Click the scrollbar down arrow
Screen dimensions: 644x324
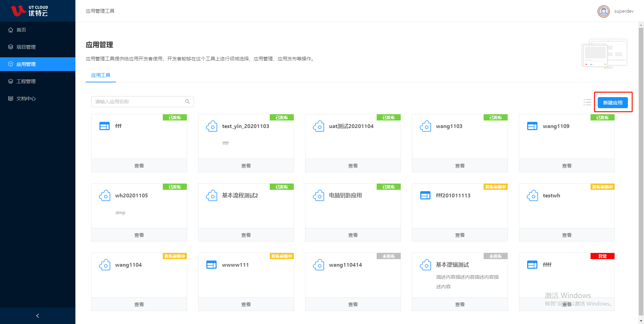(x=641, y=321)
